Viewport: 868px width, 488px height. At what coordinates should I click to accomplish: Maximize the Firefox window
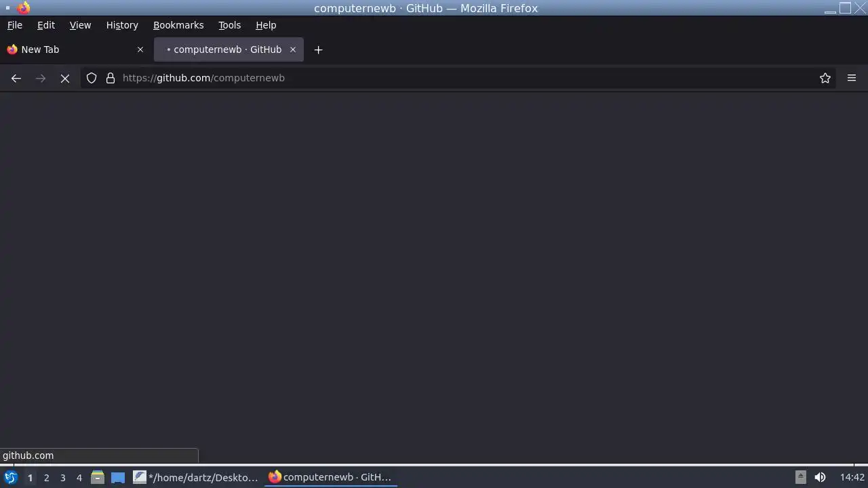pyautogui.click(x=845, y=8)
